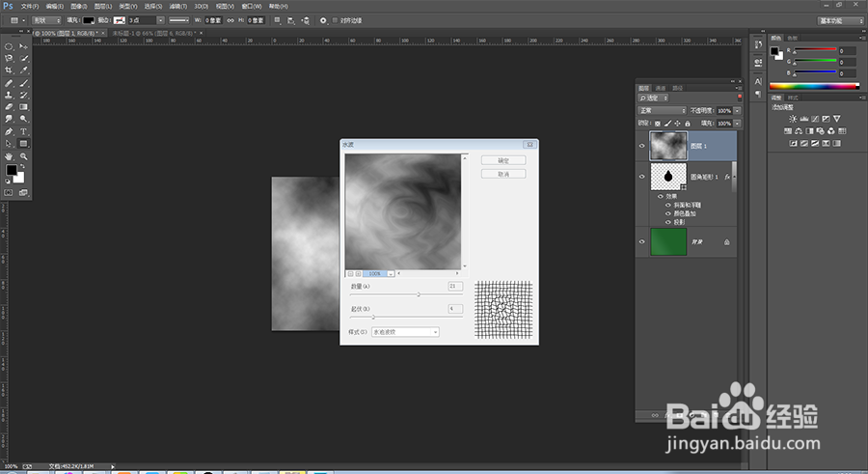Select the Horizontal Type tool

click(23, 131)
